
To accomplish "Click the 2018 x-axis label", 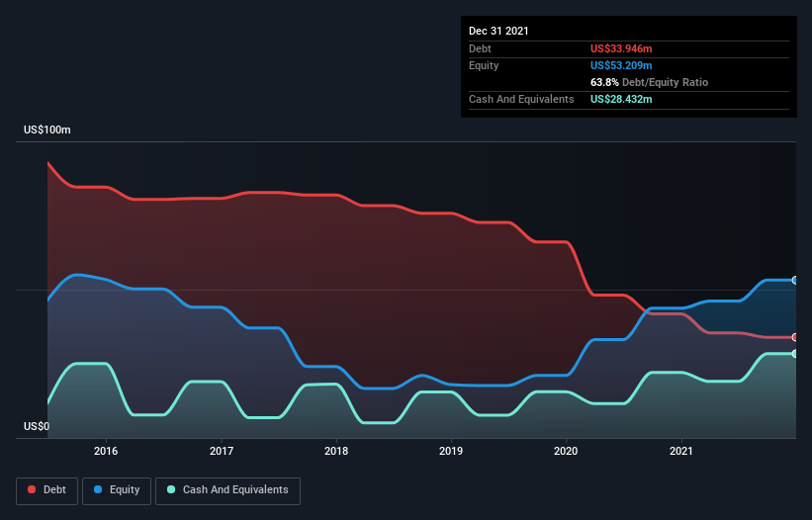I will 336,451.
